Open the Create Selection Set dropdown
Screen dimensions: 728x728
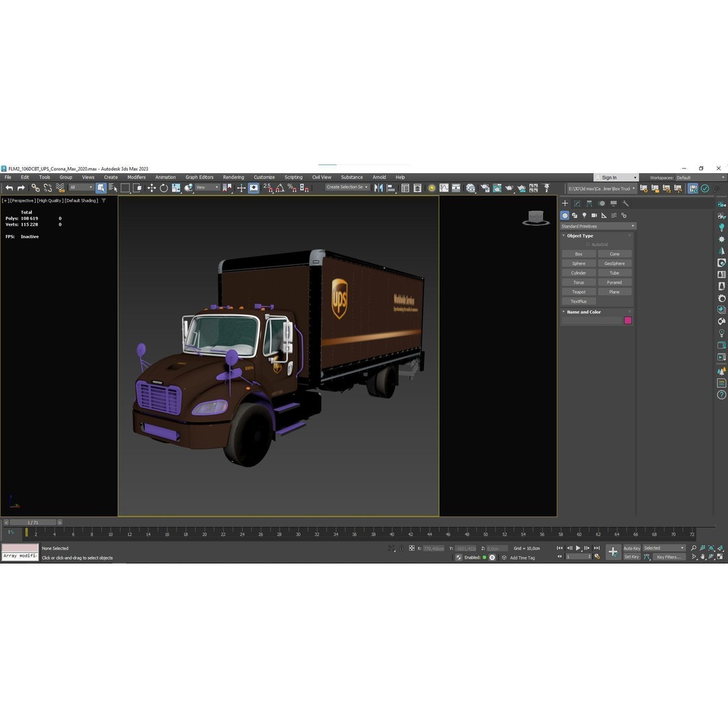pos(347,187)
